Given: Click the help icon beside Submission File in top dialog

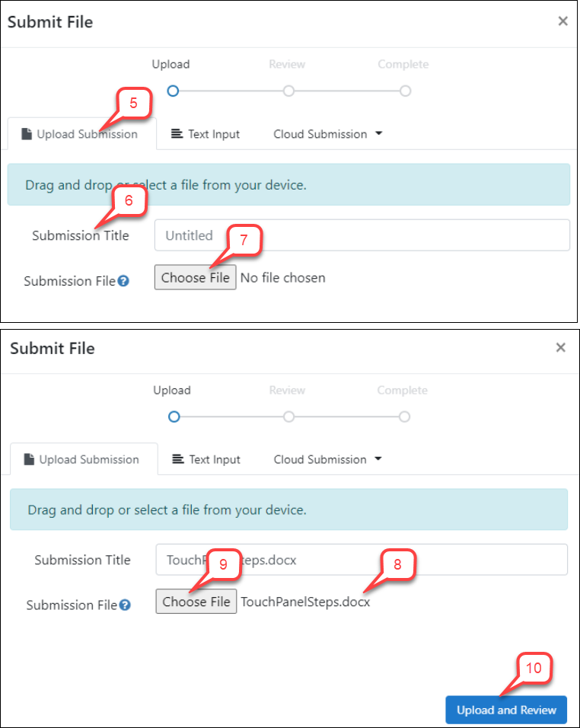Looking at the screenshot, I should [x=123, y=281].
